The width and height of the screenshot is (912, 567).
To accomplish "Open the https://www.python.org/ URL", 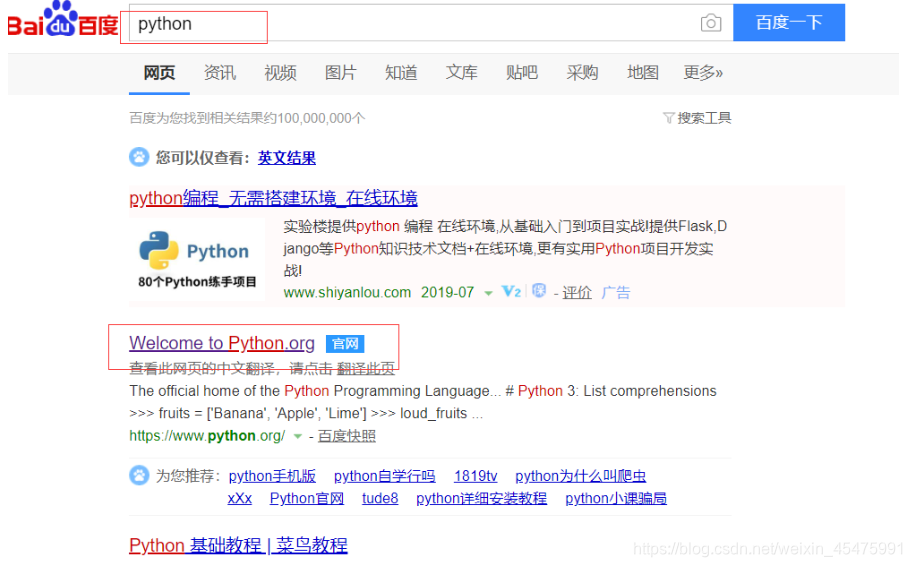I will (207, 436).
